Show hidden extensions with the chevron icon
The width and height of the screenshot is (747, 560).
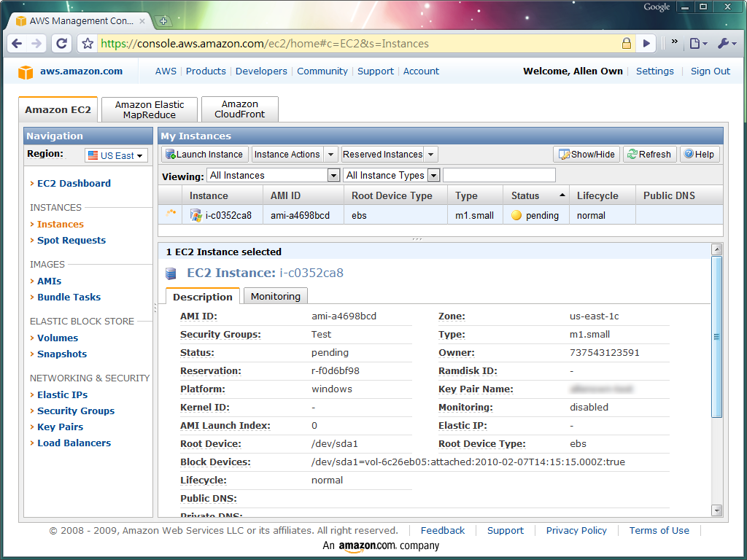point(674,42)
